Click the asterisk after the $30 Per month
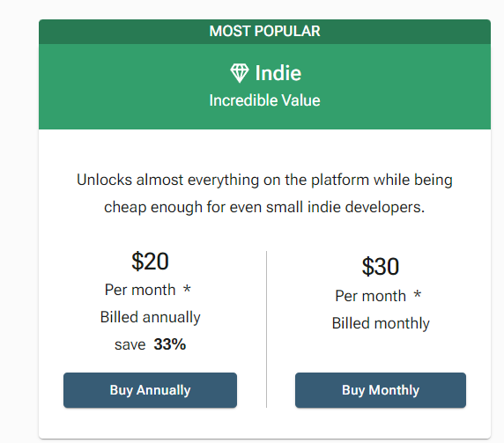This screenshot has width=504, height=443. 418,294
